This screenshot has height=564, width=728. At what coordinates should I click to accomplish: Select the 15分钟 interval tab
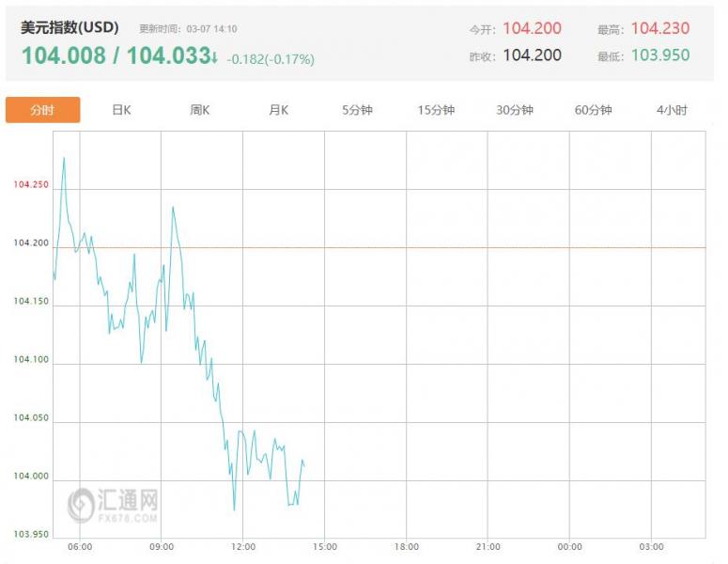click(x=436, y=110)
